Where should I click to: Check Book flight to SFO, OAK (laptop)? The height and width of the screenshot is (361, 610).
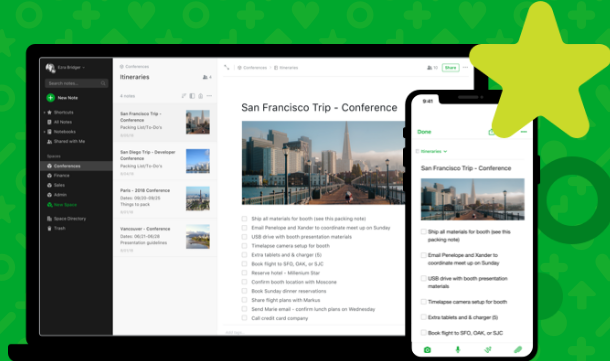click(244, 264)
